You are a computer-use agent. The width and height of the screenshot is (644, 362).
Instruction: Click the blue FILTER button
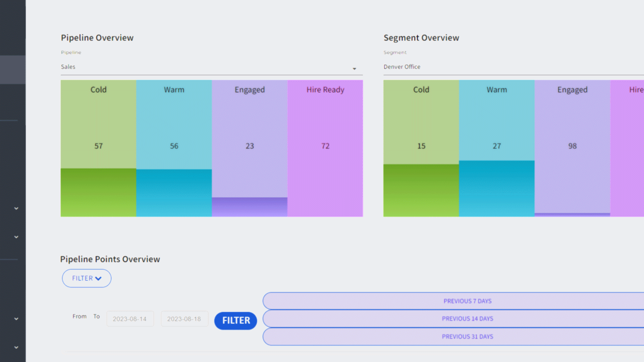click(235, 320)
